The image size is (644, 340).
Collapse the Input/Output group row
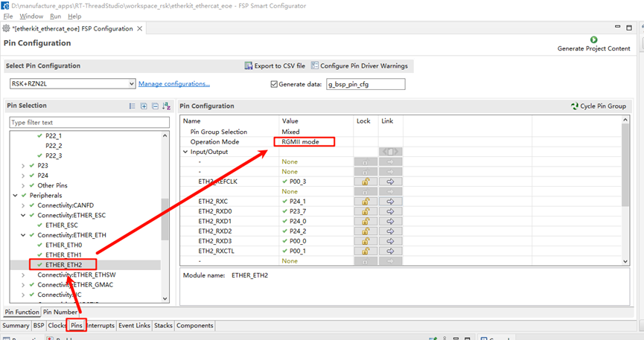185,152
